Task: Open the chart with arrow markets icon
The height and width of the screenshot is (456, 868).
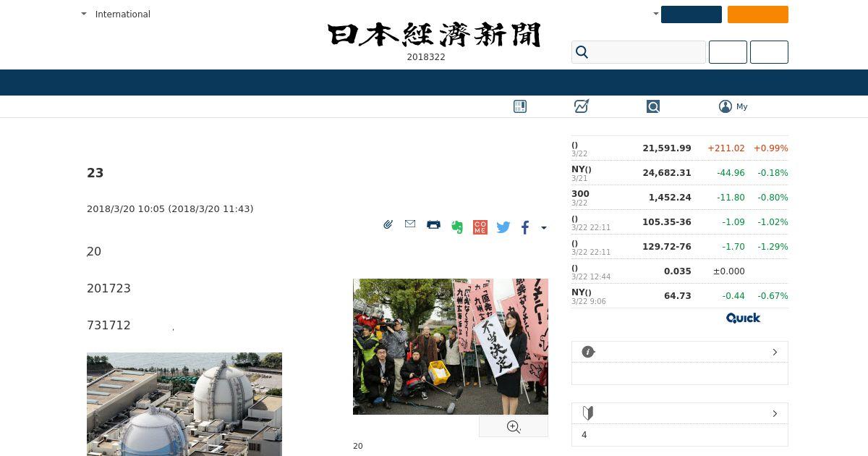Action: pos(582,106)
